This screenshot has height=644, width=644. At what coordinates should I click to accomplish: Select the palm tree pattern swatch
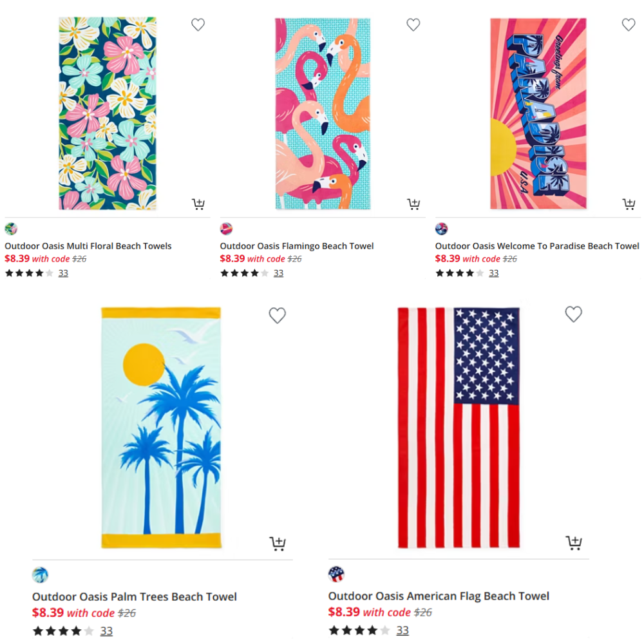40,575
